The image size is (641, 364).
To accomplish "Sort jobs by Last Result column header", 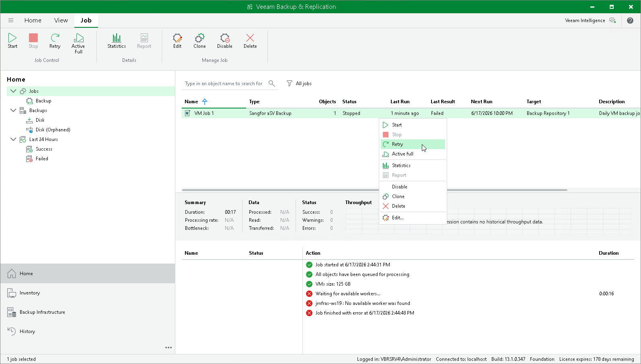I will click(x=443, y=102).
